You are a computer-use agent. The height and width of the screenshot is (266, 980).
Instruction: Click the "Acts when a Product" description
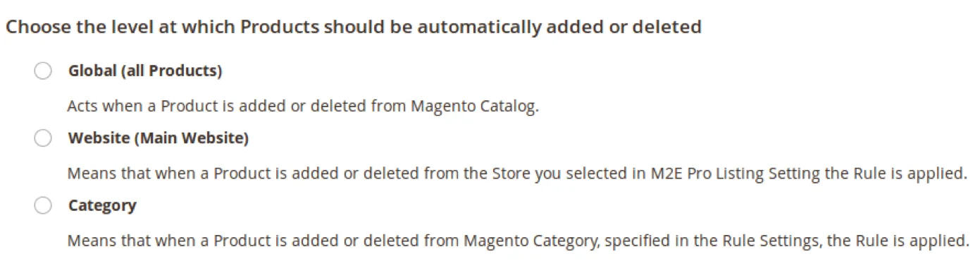[x=303, y=107]
